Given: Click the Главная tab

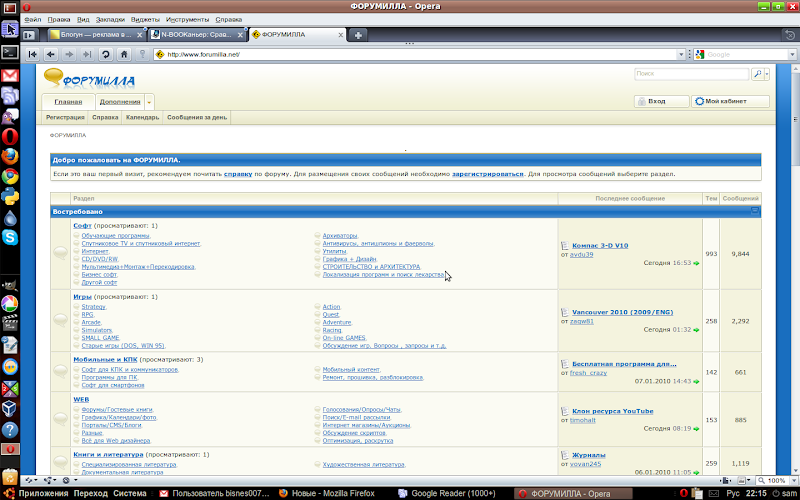Looking at the screenshot, I should [68, 102].
